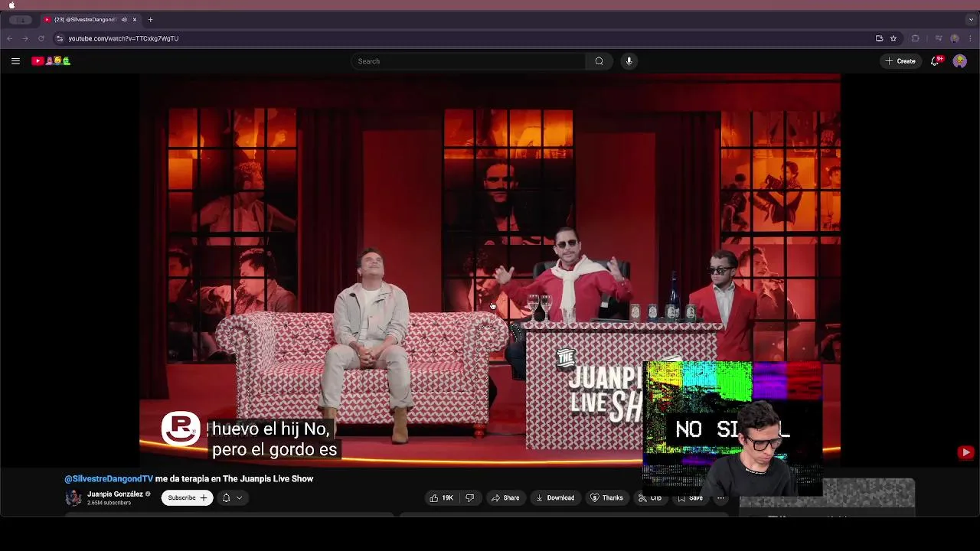Click the red YouTube play overlay icon
The width and height of the screenshot is (980, 551).
click(965, 452)
